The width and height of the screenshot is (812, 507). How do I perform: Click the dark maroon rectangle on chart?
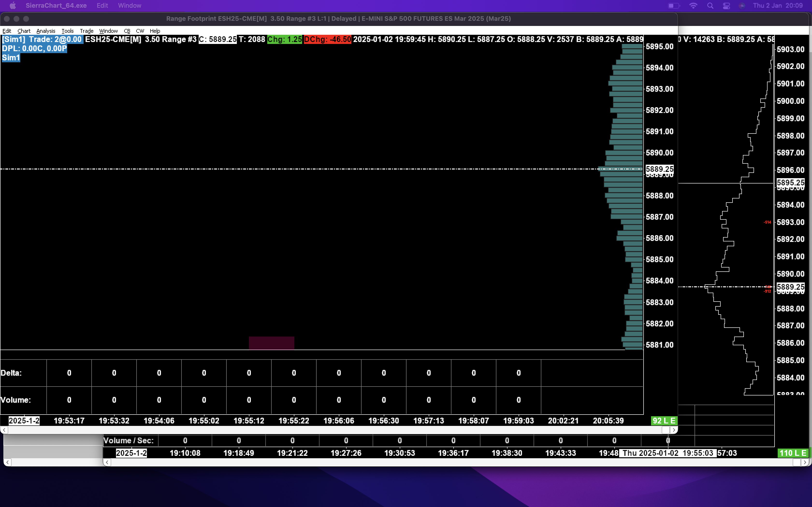pos(271,343)
